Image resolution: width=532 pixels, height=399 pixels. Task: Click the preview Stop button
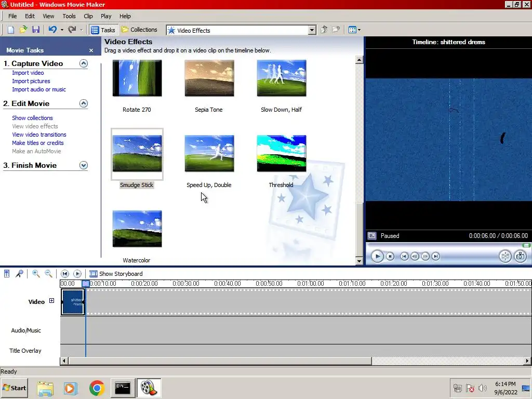pos(390,256)
